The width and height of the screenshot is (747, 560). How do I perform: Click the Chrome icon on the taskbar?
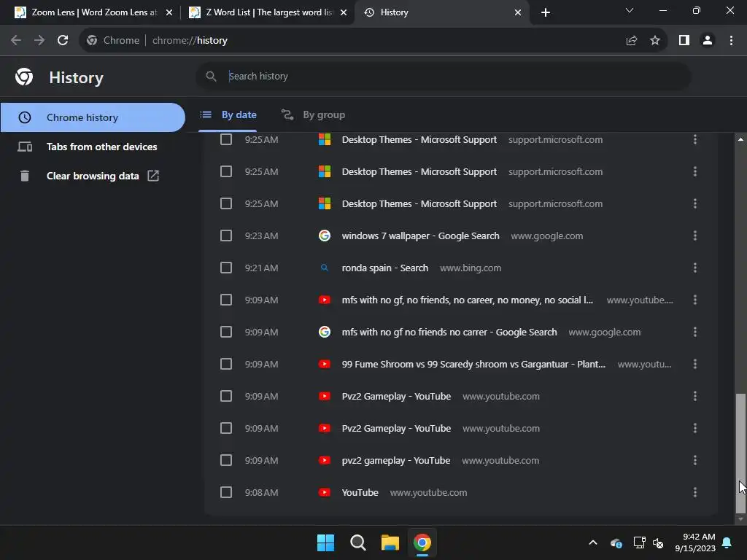(422, 542)
